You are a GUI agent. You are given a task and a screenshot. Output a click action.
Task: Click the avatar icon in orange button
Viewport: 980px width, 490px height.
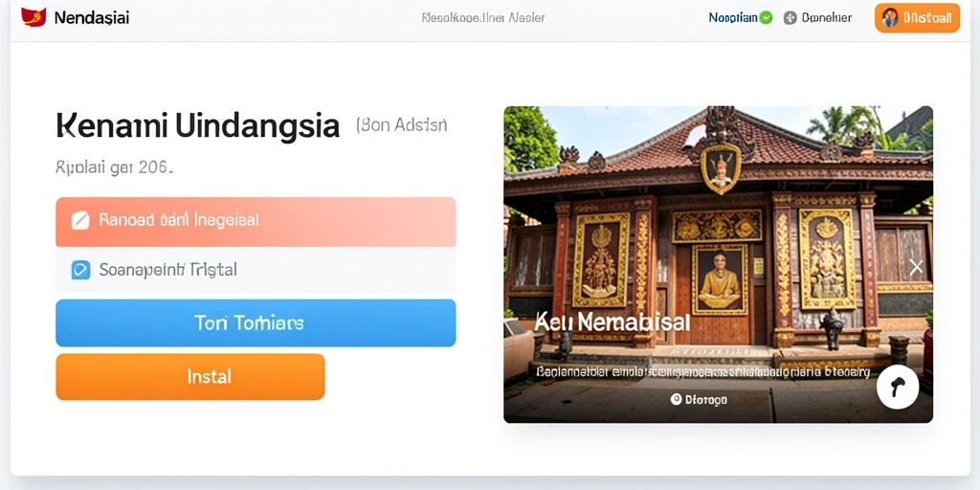click(x=890, y=18)
